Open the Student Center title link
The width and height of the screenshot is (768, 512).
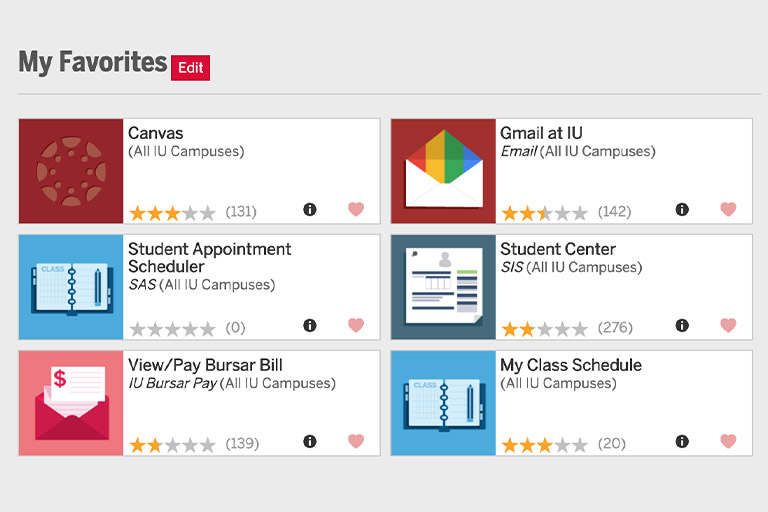(x=558, y=249)
